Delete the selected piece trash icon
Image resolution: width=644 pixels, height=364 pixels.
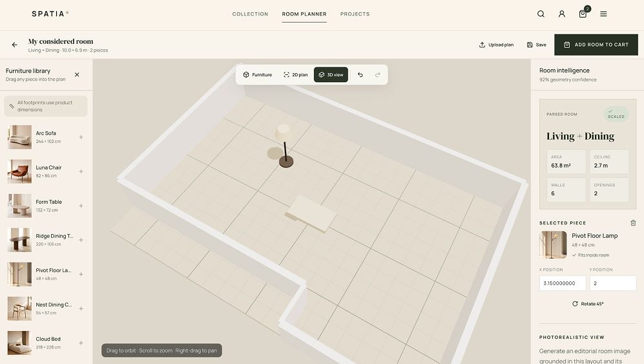(x=633, y=223)
